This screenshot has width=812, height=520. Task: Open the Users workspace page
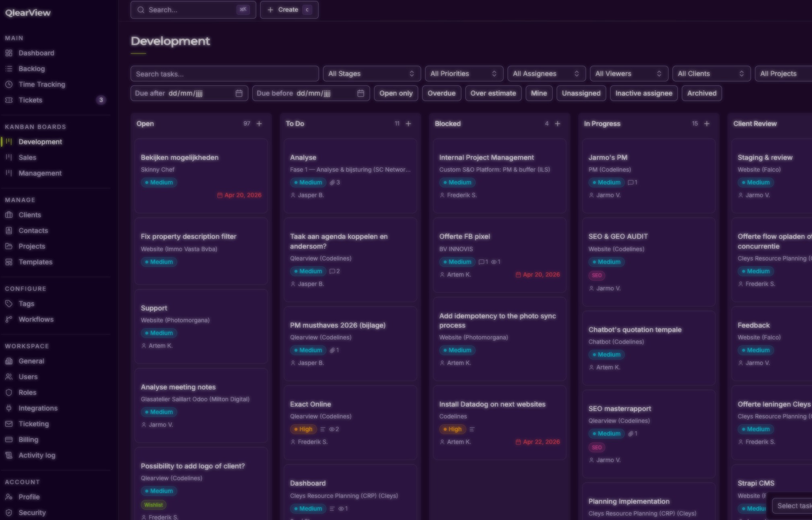(x=28, y=377)
